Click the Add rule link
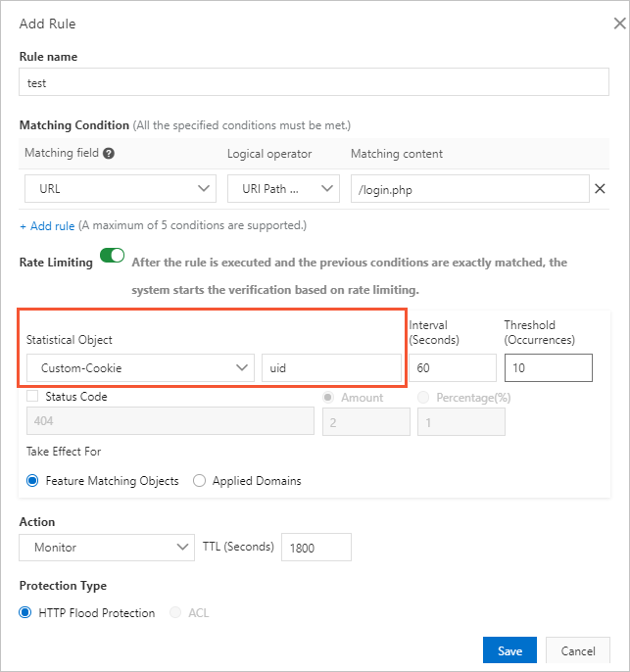Screen dimensions: 630x672 click(x=52, y=226)
